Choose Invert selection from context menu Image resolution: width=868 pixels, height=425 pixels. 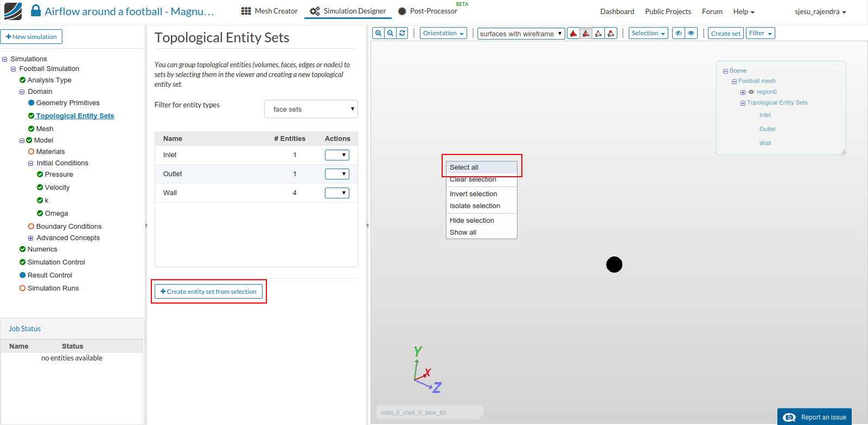coord(482,194)
